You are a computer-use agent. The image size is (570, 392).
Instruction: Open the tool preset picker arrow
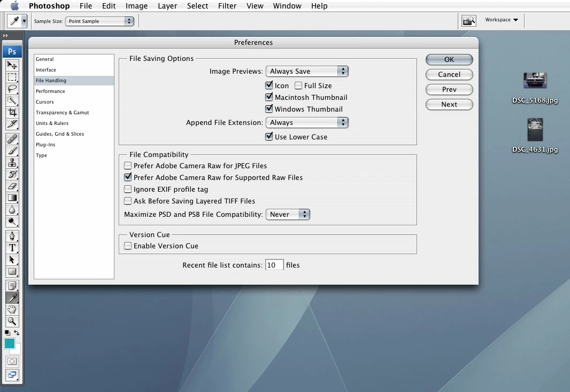pyautogui.click(x=24, y=21)
